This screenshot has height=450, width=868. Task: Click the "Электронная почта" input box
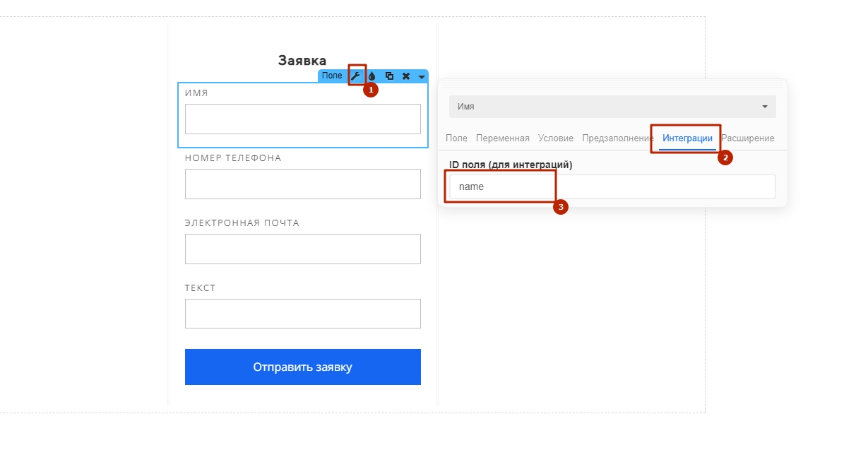tap(302, 249)
